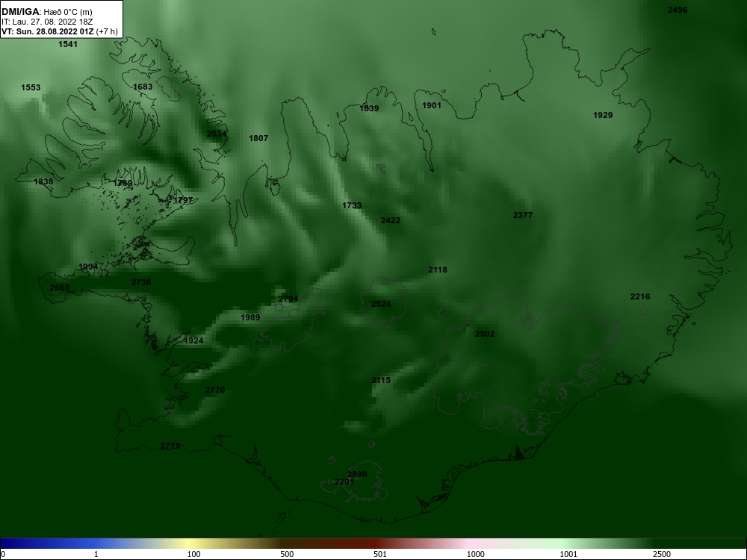Click the map value 1733
Viewport: 747px width, 560px height.
coord(352,206)
